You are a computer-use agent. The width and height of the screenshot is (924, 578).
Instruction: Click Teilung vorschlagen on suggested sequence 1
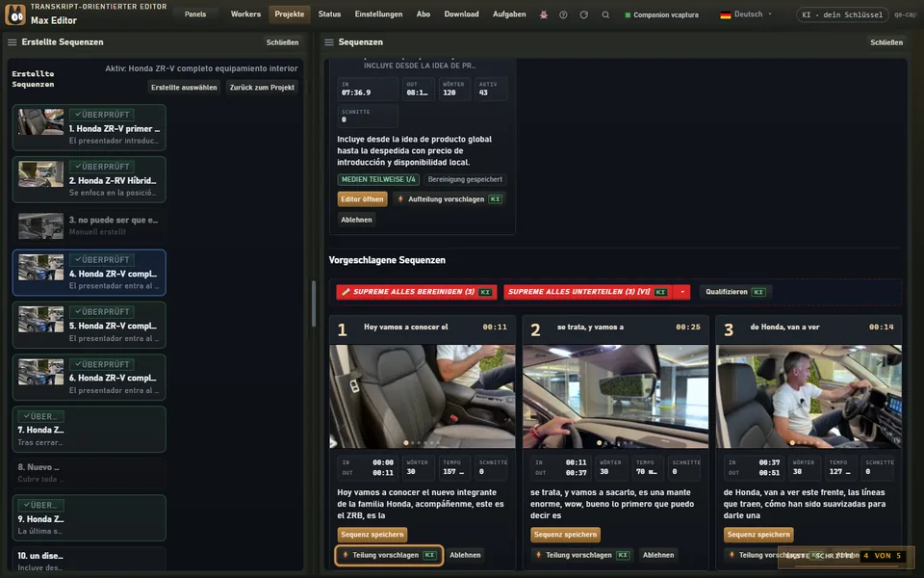tap(389, 556)
